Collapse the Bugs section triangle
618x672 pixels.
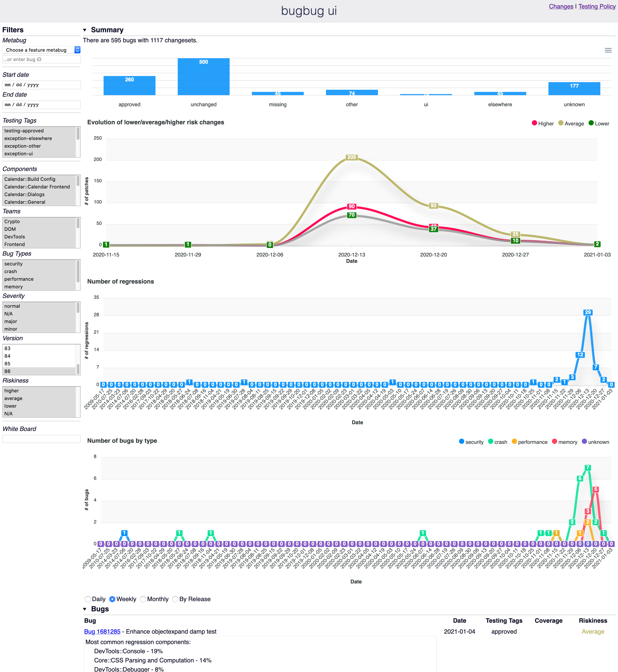point(85,609)
